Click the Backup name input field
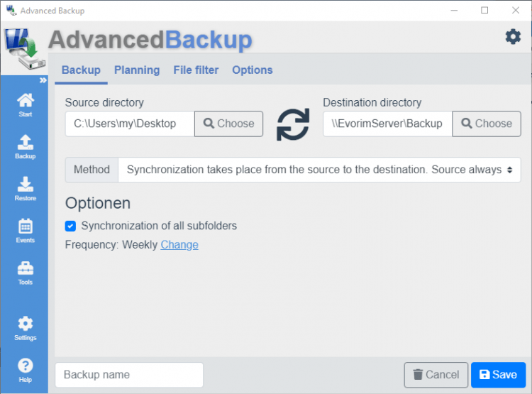 129,375
